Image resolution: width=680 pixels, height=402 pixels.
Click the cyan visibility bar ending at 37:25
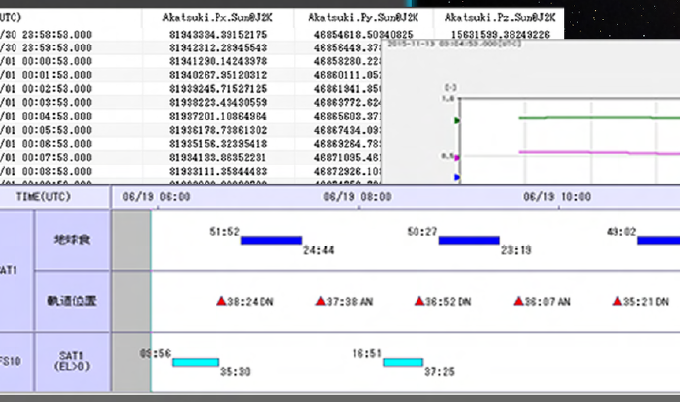click(x=402, y=362)
